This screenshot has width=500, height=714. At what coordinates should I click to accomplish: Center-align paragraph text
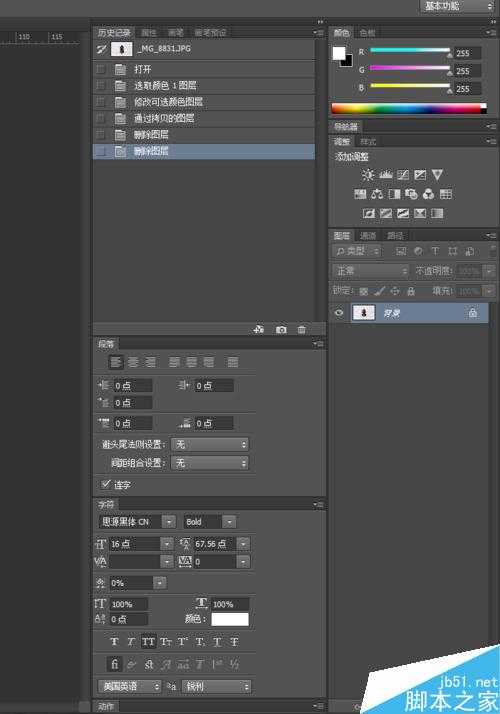133,362
